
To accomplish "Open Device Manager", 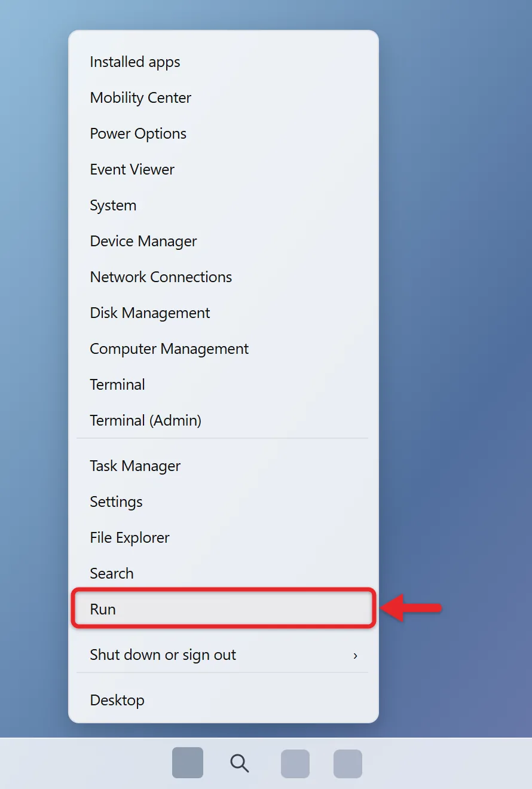I will (224, 241).
